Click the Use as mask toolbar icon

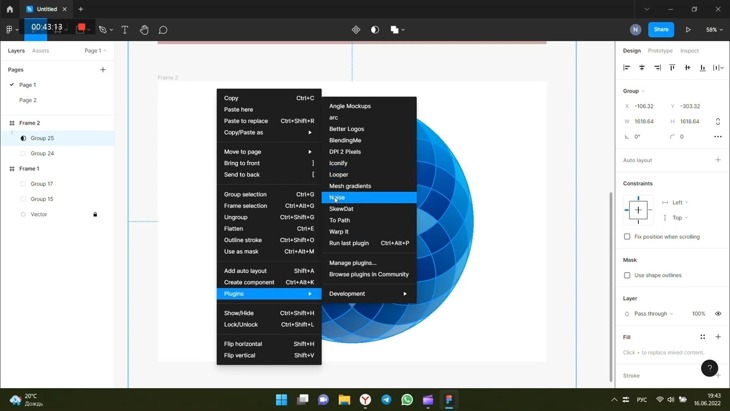(375, 30)
